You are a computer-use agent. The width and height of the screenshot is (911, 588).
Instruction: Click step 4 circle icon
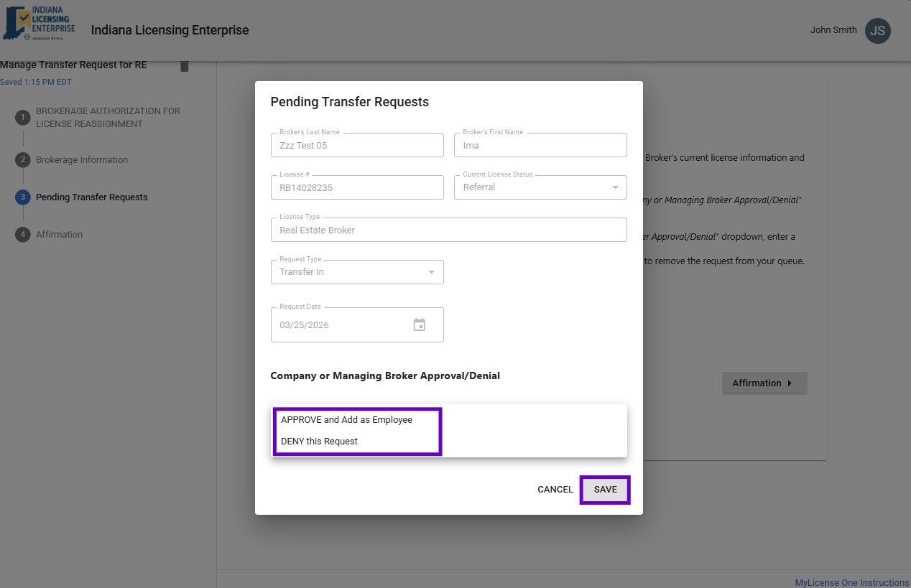click(x=23, y=235)
